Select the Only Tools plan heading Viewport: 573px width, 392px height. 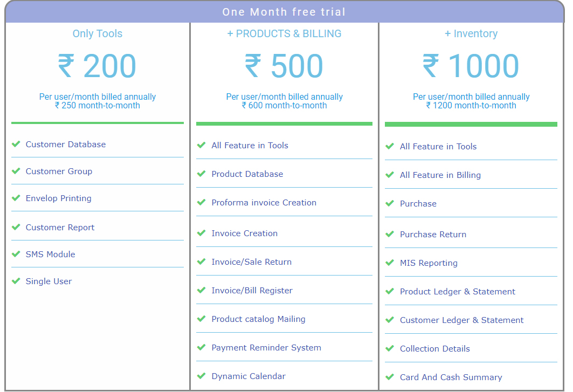tap(98, 33)
